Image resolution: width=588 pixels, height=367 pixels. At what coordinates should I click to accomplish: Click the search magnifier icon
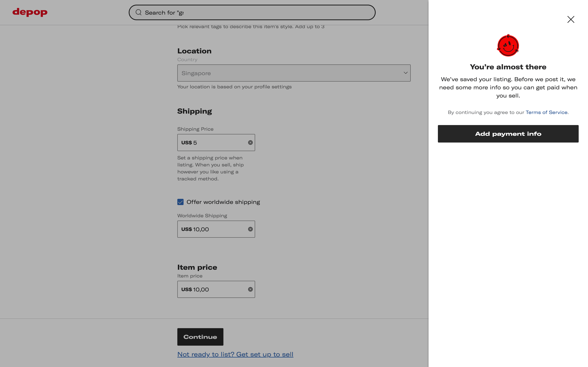(x=138, y=12)
